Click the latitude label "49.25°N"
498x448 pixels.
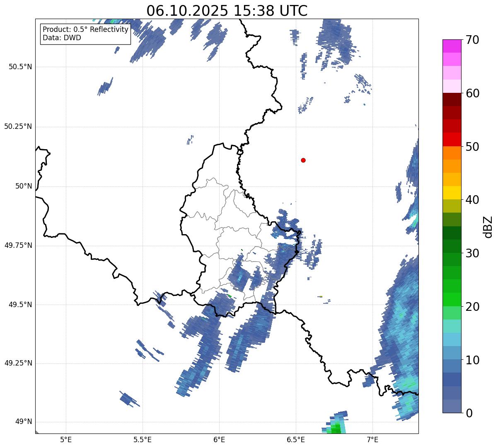tap(18, 363)
